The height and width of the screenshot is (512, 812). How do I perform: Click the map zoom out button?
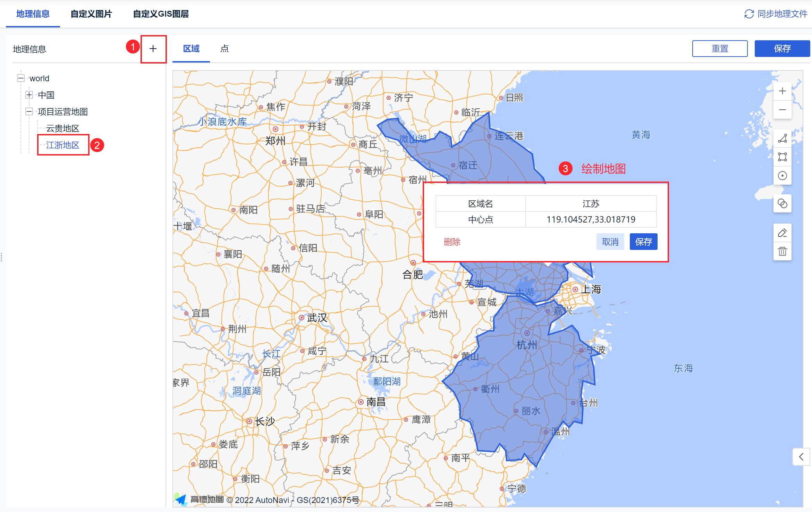pos(782,110)
